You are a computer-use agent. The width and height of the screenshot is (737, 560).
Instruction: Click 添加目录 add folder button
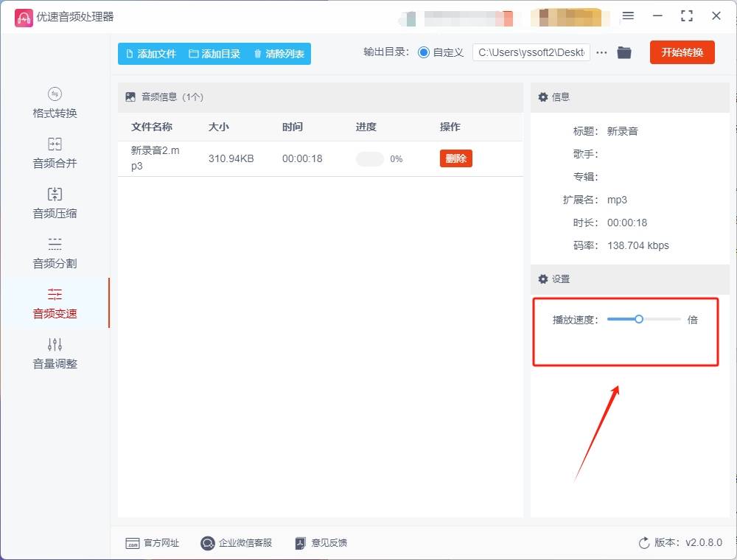pyautogui.click(x=214, y=54)
